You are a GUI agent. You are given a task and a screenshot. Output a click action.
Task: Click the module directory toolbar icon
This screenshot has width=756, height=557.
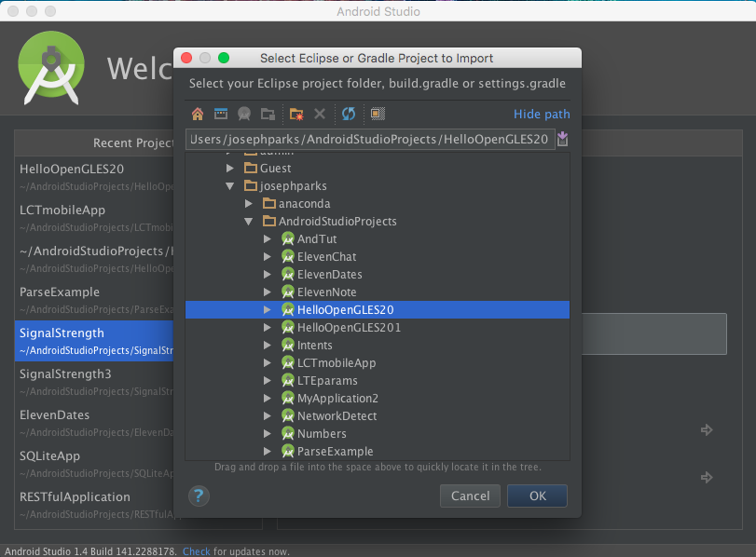[268, 115]
